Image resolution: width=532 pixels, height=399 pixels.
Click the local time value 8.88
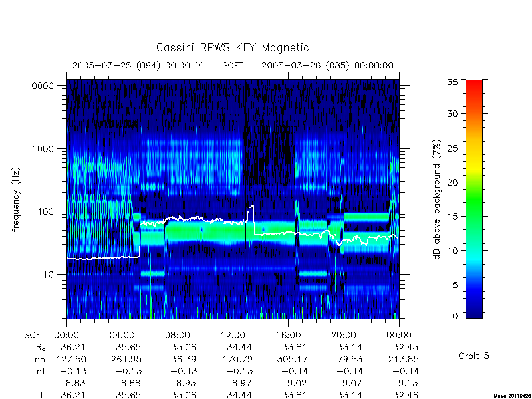[131, 384]
